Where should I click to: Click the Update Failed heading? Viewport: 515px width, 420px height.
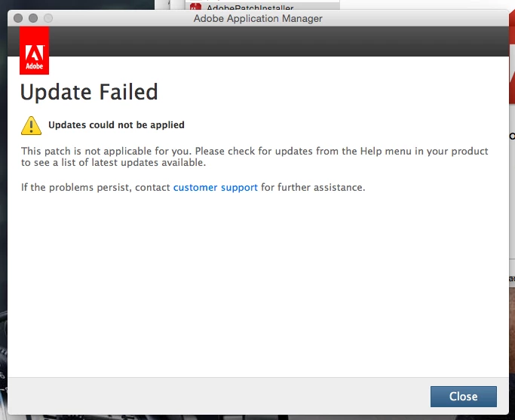pyautogui.click(x=89, y=92)
